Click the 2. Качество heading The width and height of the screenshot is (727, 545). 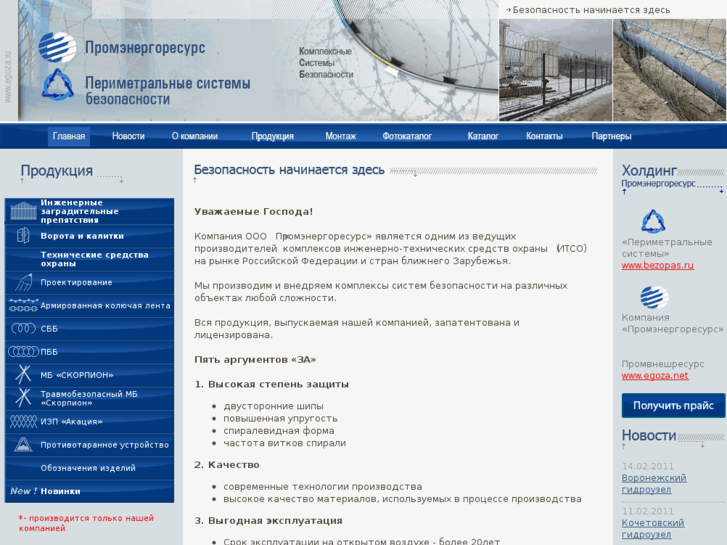click(227, 465)
